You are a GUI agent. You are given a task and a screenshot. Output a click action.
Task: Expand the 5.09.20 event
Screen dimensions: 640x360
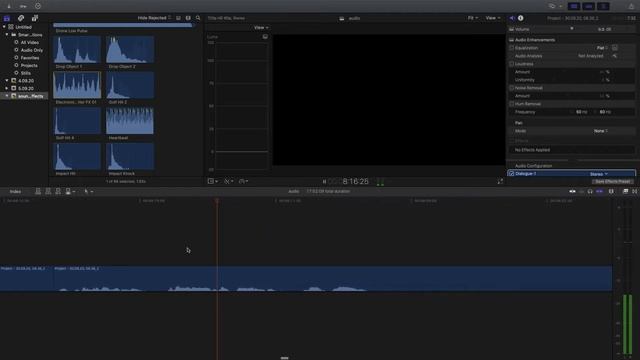click(7, 88)
